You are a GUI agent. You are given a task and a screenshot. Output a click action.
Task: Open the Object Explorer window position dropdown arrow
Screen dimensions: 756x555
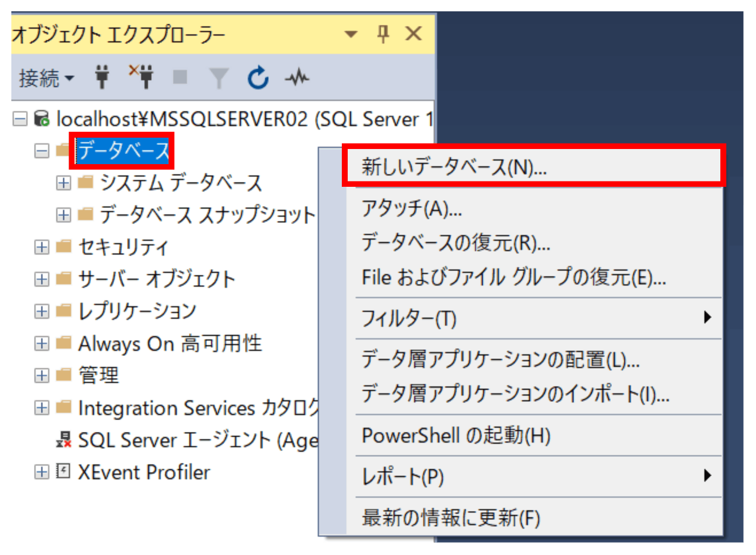(x=351, y=35)
